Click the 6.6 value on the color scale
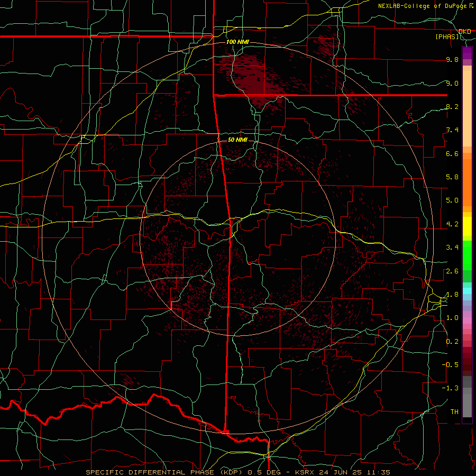Image resolution: width=476 pixels, height=476 pixels. (x=452, y=153)
